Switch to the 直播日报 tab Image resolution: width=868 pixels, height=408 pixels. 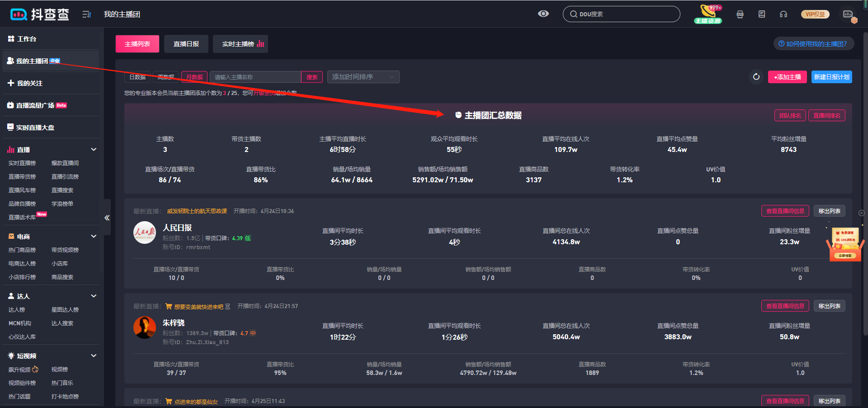[186, 44]
